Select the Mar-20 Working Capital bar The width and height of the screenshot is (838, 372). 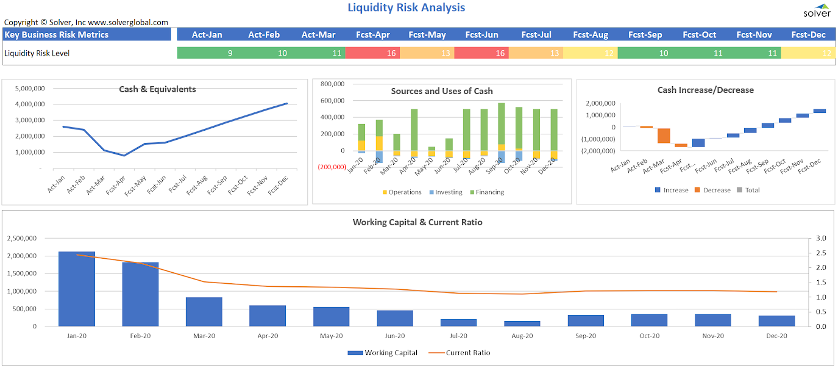(x=204, y=312)
